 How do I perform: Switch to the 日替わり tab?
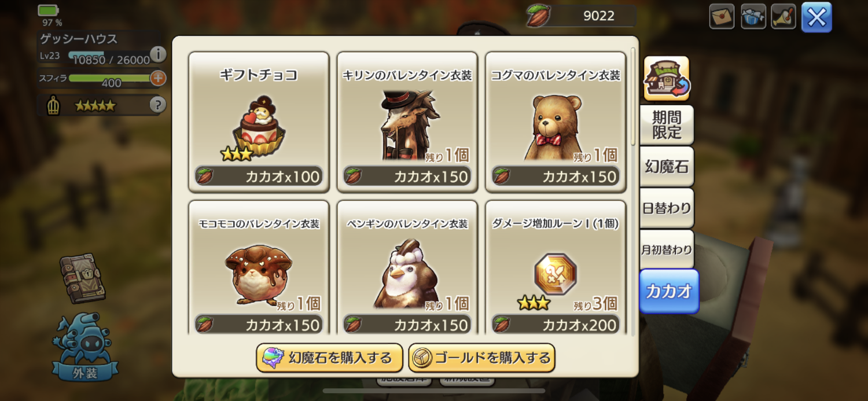(x=667, y=208)
